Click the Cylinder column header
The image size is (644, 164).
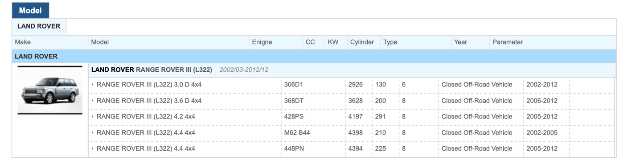pyautogui.click(x=362, y=42)
